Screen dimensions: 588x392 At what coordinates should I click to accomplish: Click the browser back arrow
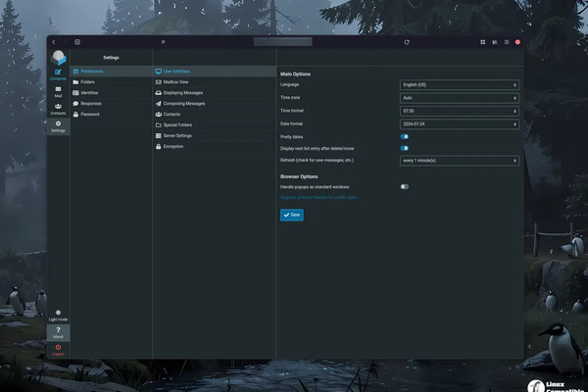(54, 42)
